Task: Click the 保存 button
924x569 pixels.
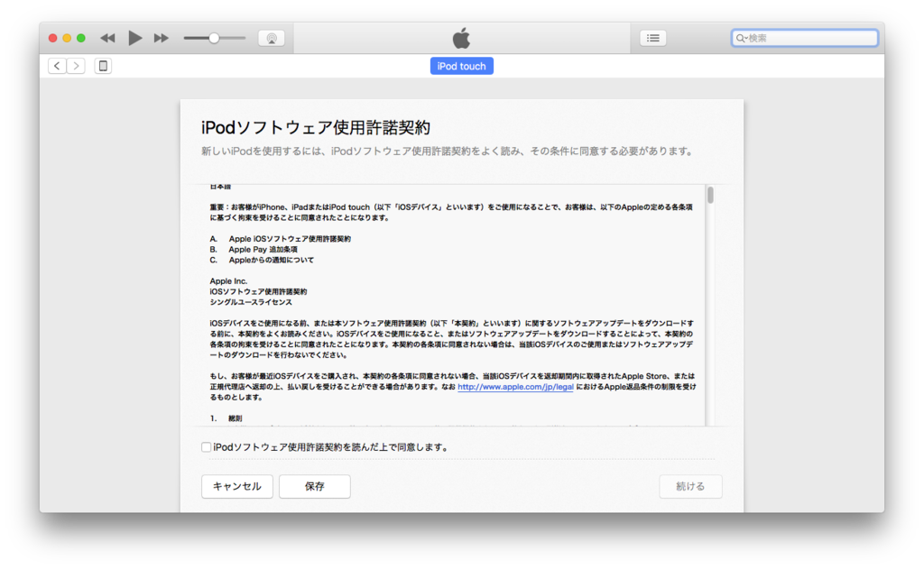Action: click(315, 487)
